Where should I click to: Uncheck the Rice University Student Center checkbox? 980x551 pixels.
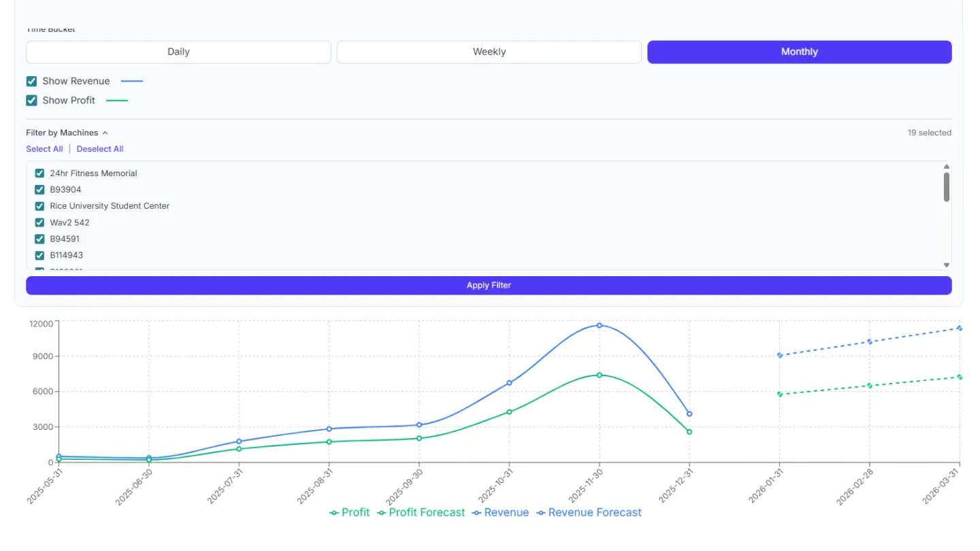(39, 206)
